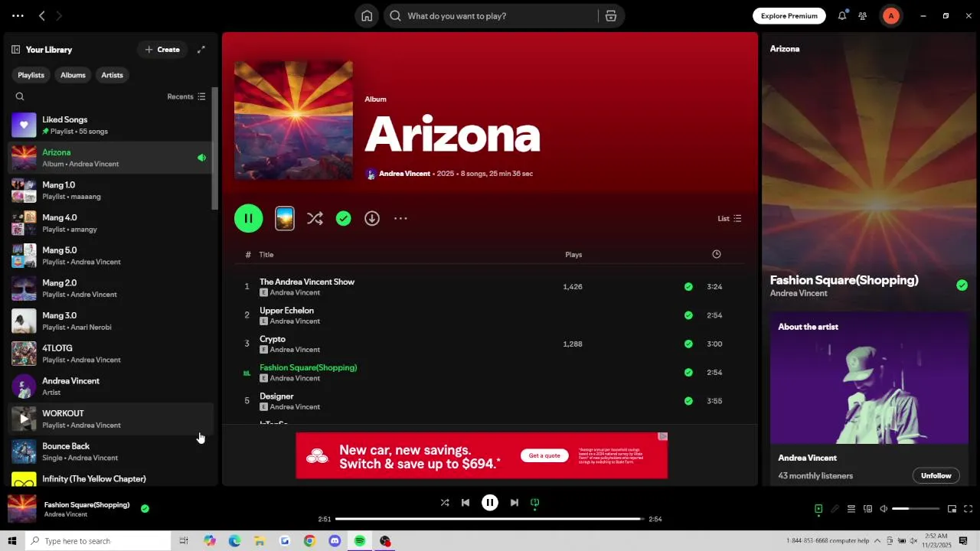This screenshot has width=980, height=551.
Task: Open the notifications bell
Action: (x=842, y=16)
